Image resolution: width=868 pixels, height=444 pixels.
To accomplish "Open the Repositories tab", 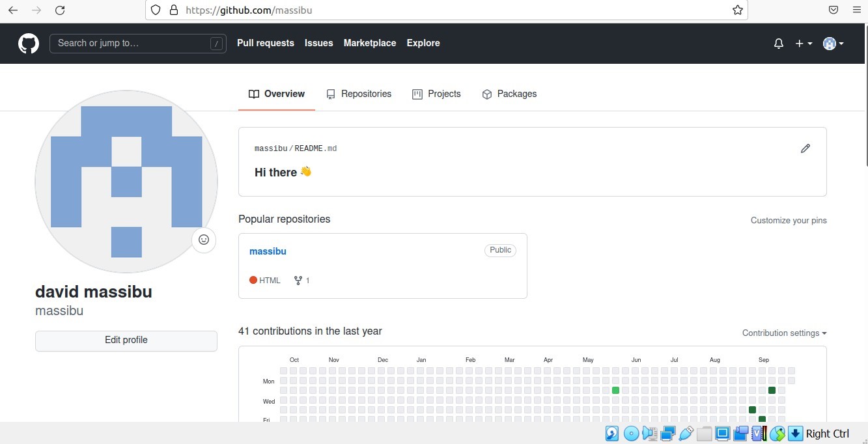I will pyautogui.click(x=359, y=94).
